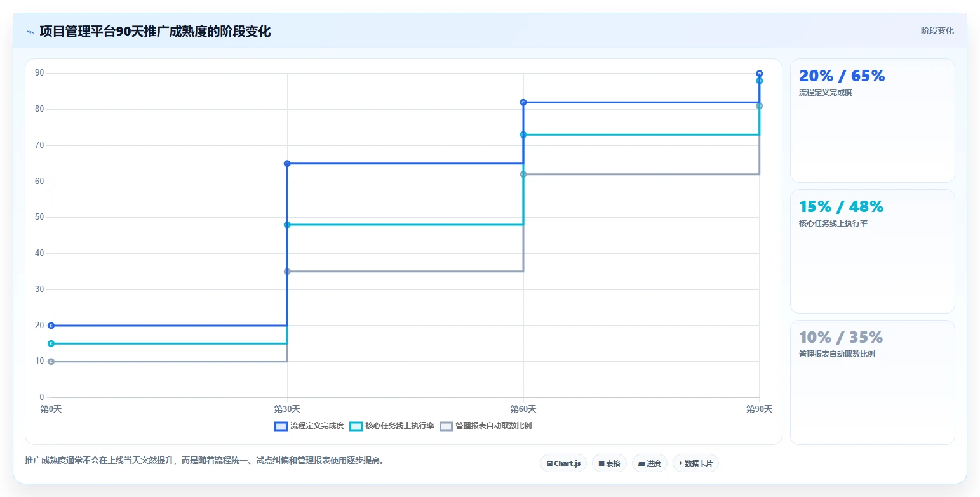Click the cyan data point at 第0天 (15)
The height and width of the screenshot is (497, 980).
pos(51,343)
